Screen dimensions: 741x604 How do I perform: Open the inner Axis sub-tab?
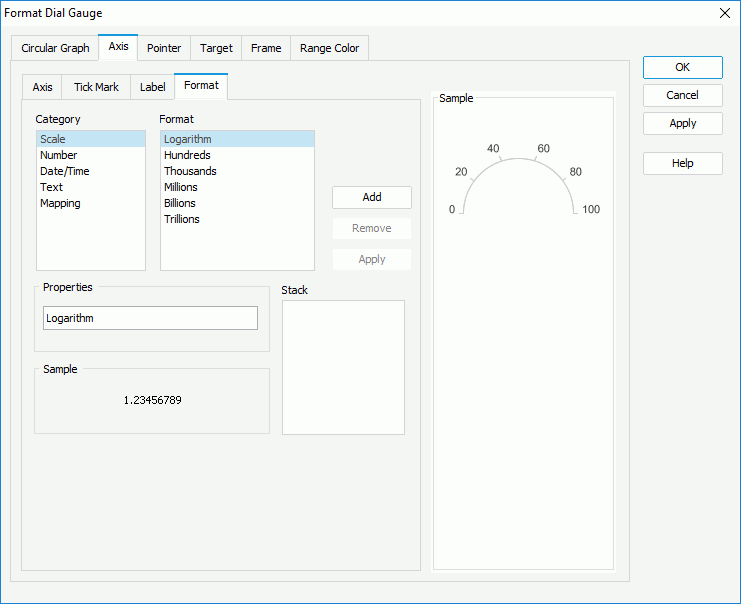42,87
